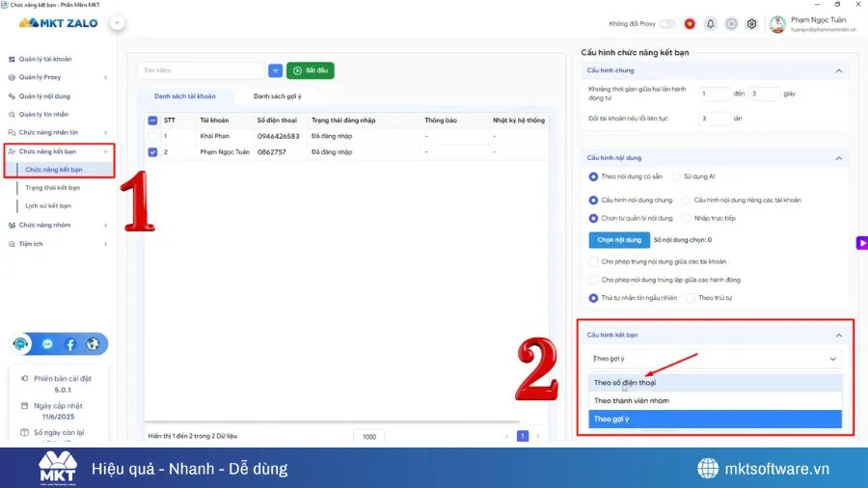Click the horizontal scrollbar under the table
Viewport: 868px width, 488px height.
click(x=332, y=422)
